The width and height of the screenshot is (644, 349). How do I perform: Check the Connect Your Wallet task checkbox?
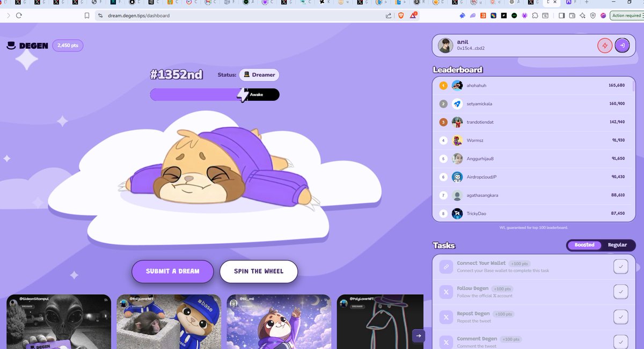[621, 266]
